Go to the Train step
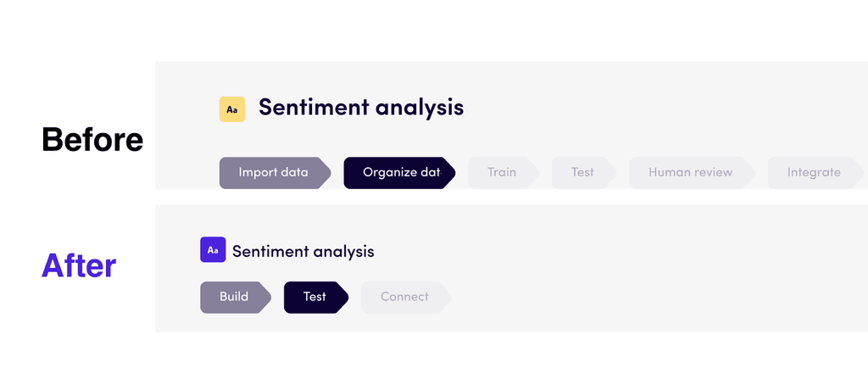 pos(501,173)
